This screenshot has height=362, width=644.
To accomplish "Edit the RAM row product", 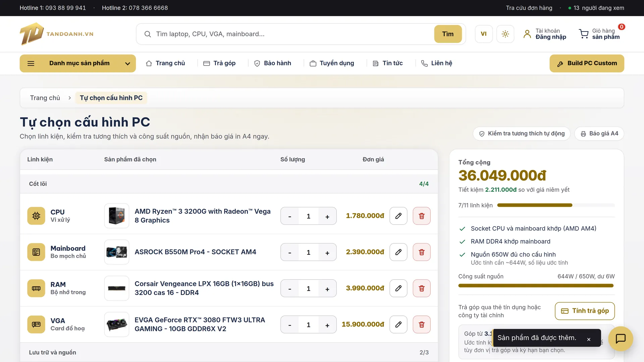I will coord(398,288).
